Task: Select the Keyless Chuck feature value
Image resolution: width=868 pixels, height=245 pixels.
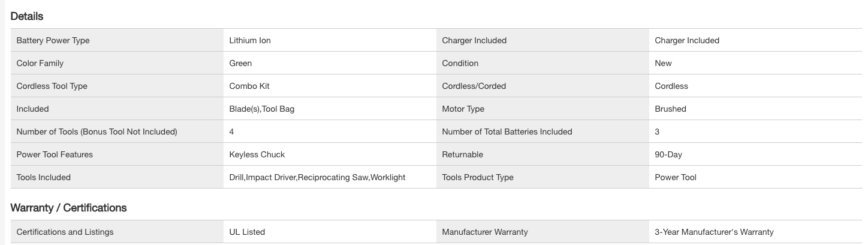Action: coord(257,154)
